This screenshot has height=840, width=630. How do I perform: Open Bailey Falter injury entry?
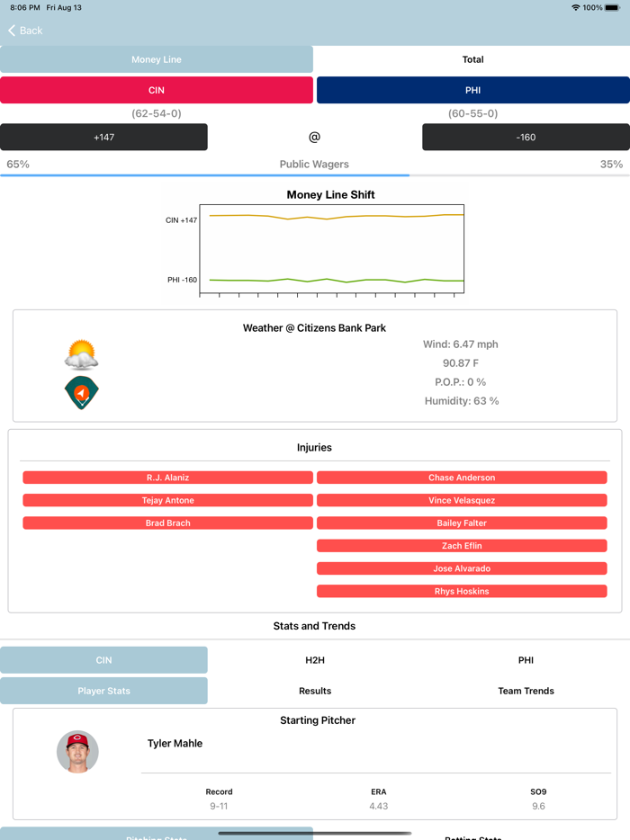462,523
